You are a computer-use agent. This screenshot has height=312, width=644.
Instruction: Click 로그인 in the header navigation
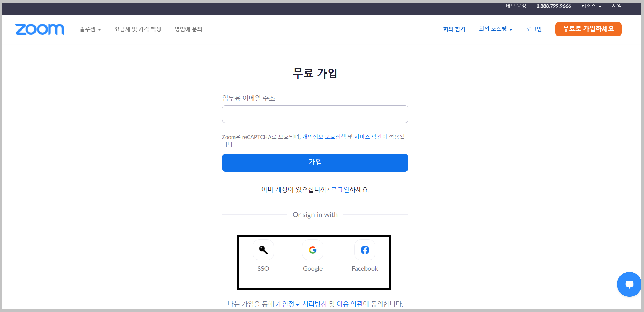[534, 29]
